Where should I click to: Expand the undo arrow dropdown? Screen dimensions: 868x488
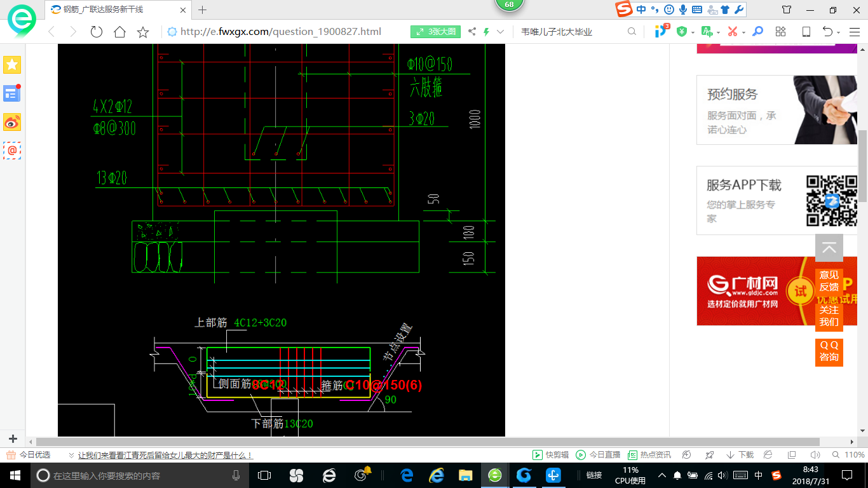(x=839, y=32)
